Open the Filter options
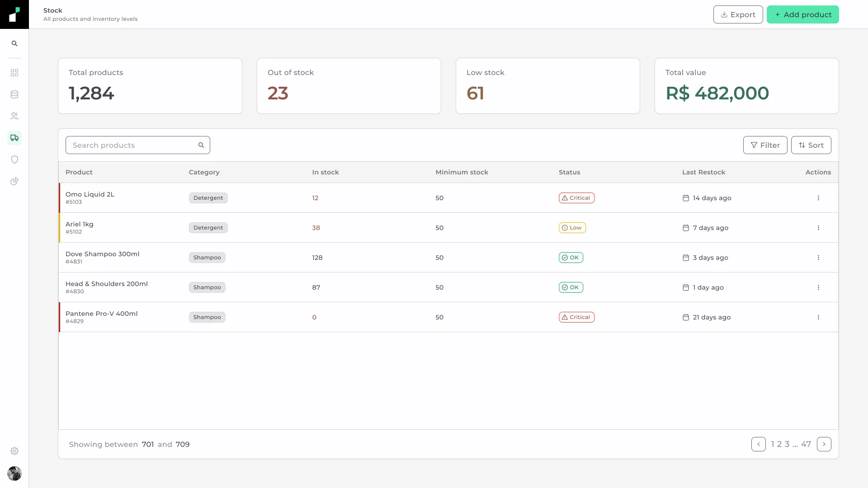The image size is (868, 488). pyautogui.click(x=765, y=145)
